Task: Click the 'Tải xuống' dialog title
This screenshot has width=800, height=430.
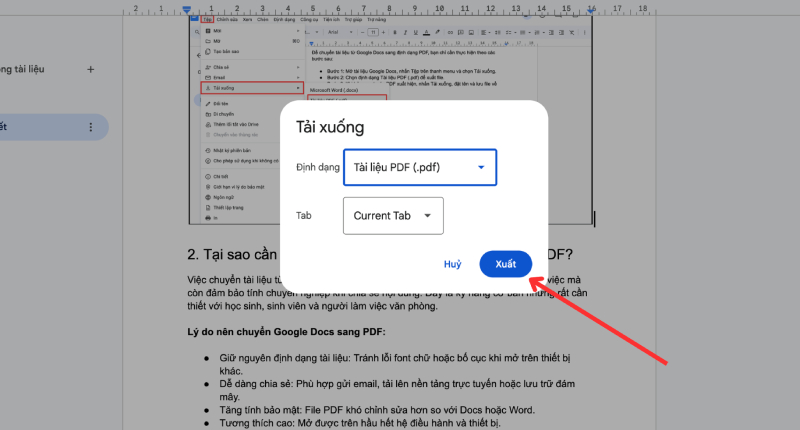Action: tap(330, 127)
